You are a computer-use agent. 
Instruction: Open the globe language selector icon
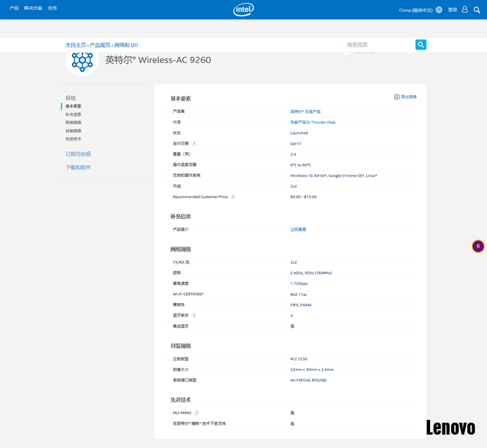pyautogui.click(x=439, y=10)
